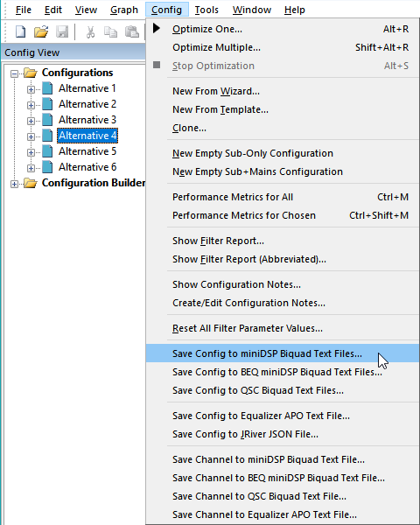The image size is (420, 525).
Task: Select New From Wizard entry
Action: click(283, 91)
